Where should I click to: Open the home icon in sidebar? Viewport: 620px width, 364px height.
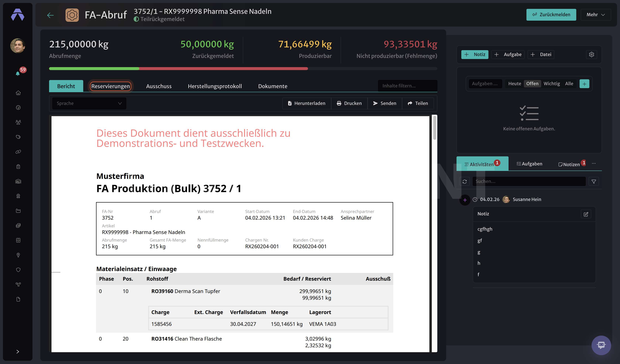click(18, 93)
